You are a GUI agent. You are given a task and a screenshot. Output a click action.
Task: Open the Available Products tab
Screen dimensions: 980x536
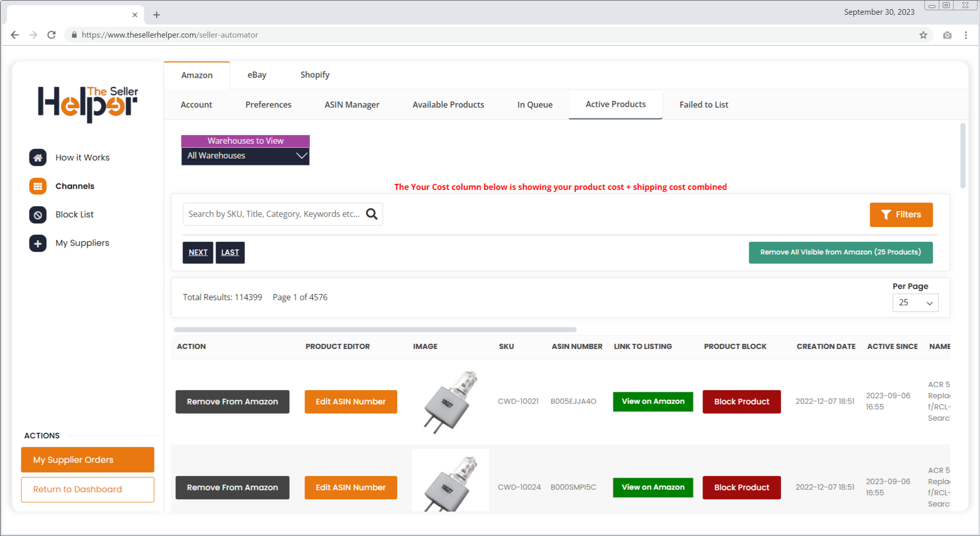coord(448,105)
